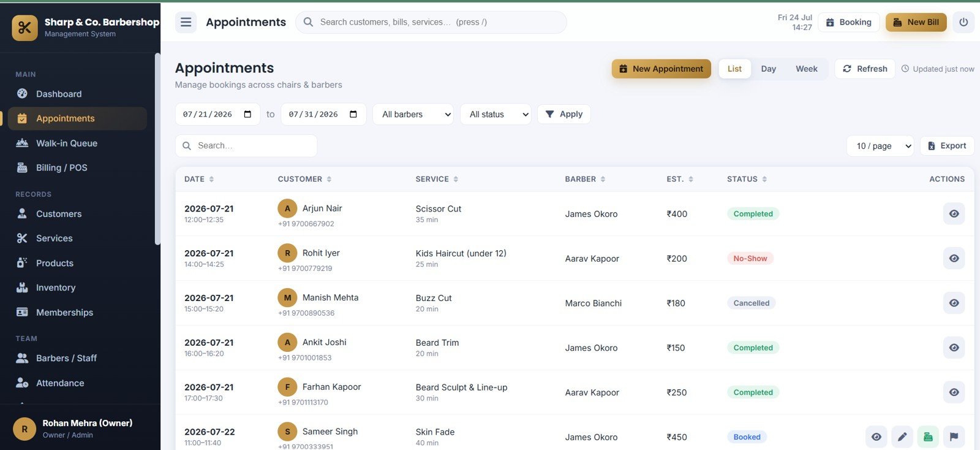The height and width of the screenshot is (450, 980).
Task: Click the Cancelled status badge
Action: tap(752, 303)
